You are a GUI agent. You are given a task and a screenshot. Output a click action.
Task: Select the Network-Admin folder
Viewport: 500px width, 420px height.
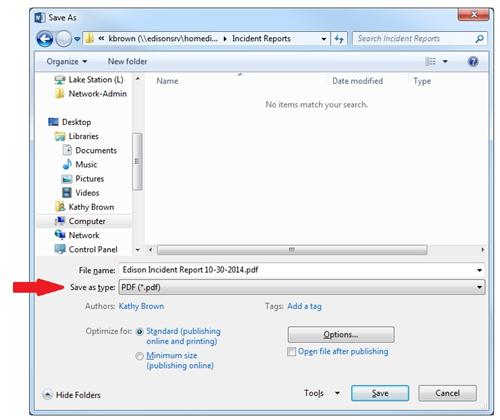[x=91, y=94]
